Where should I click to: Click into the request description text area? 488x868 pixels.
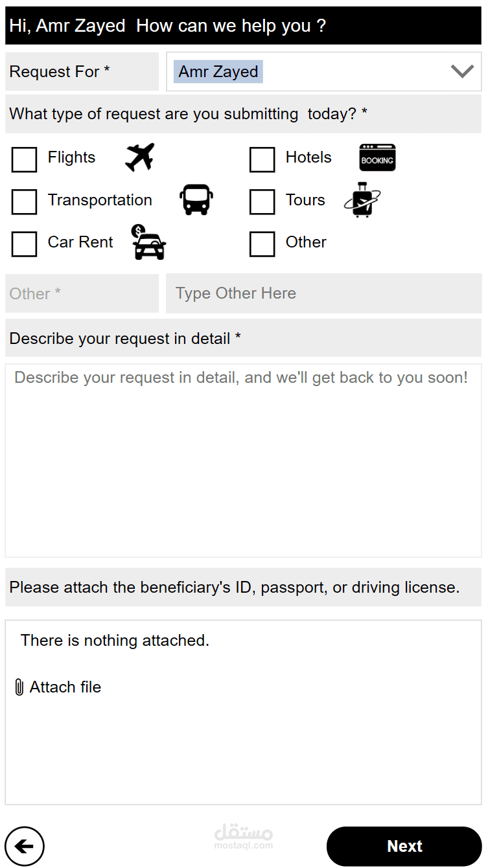point(243,460)
